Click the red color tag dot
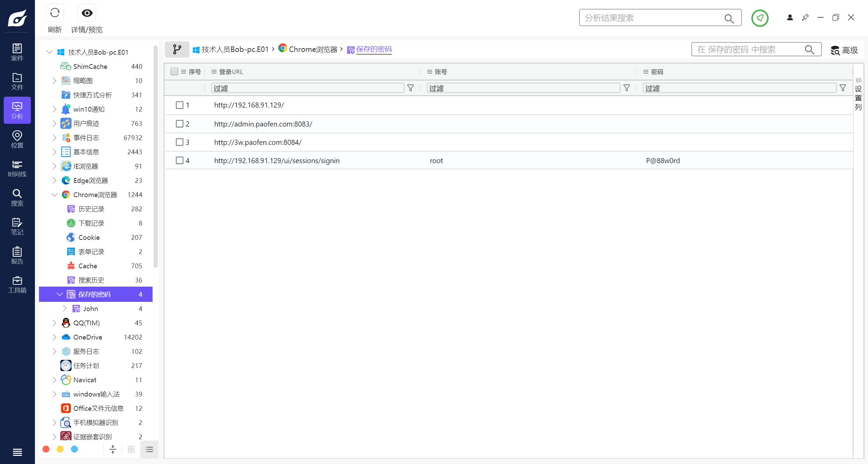 (46, 449)
